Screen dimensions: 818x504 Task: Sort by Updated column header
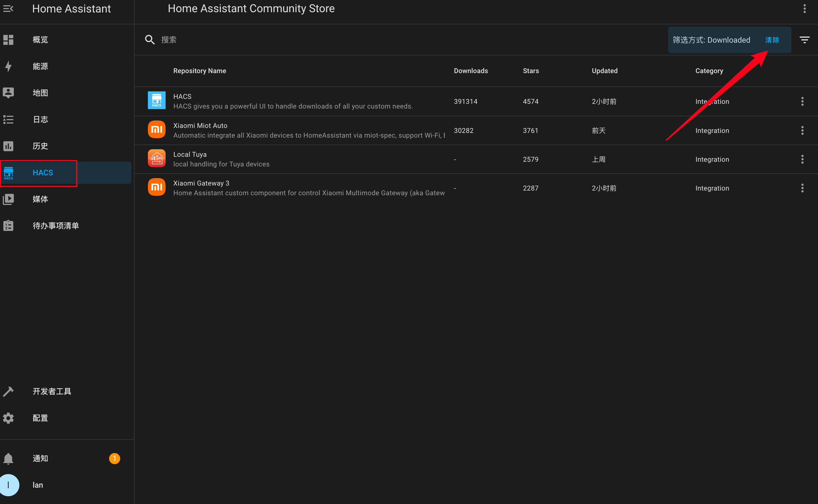605,71
